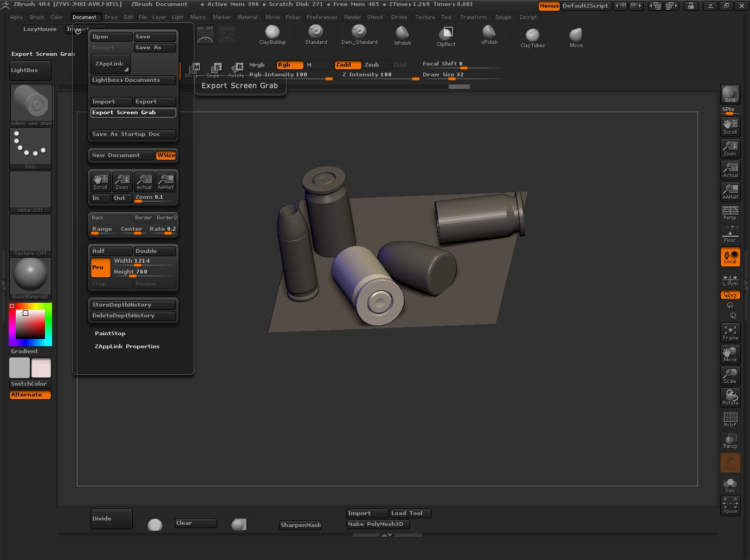Viewport: 750px width, 560px height.
Task: Select the hPolish brush
Action: (x=402, y=35)
